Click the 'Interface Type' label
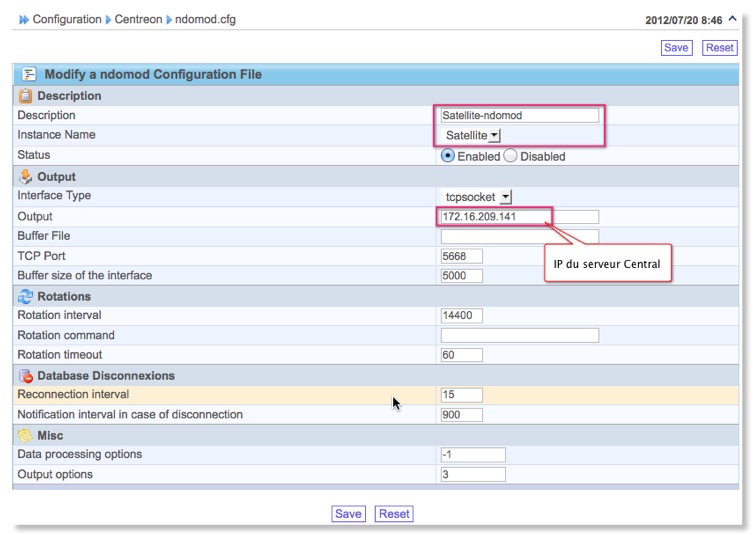The height and width of the screenshot is (535, 753). click(54, 195)
